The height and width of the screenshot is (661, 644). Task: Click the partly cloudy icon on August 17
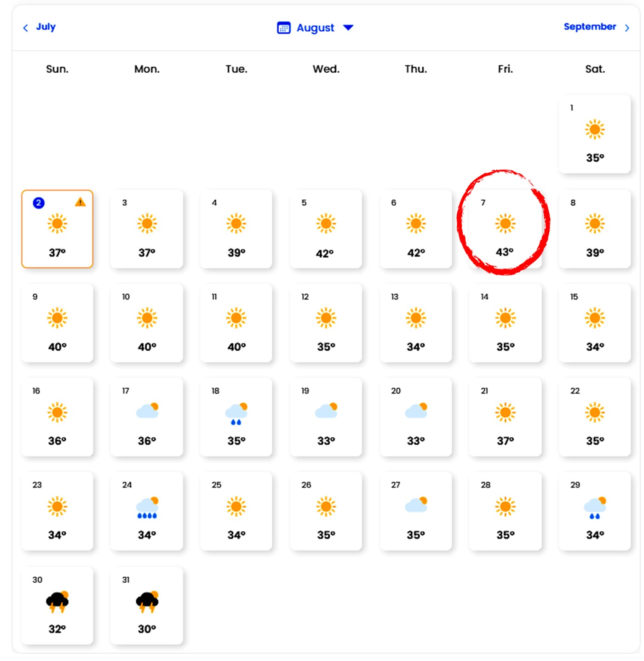(147, 410)
